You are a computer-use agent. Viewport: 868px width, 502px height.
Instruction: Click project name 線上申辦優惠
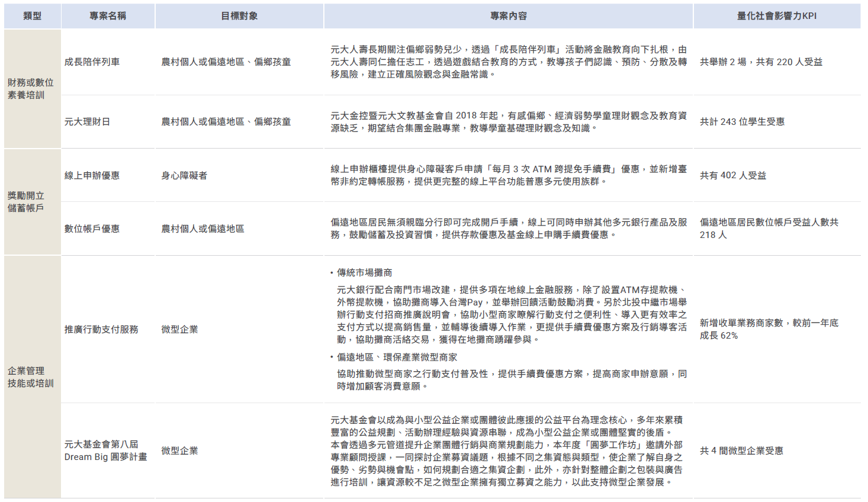[92, 175]
